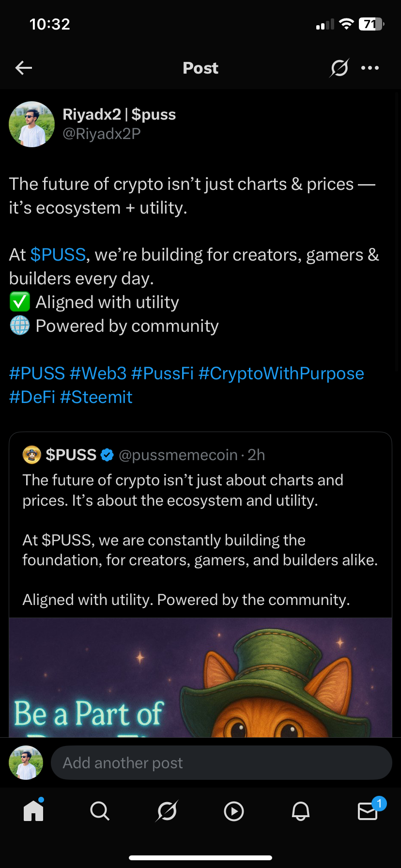Open Grok tab in the bottom navigation

(x=167, y=811)
